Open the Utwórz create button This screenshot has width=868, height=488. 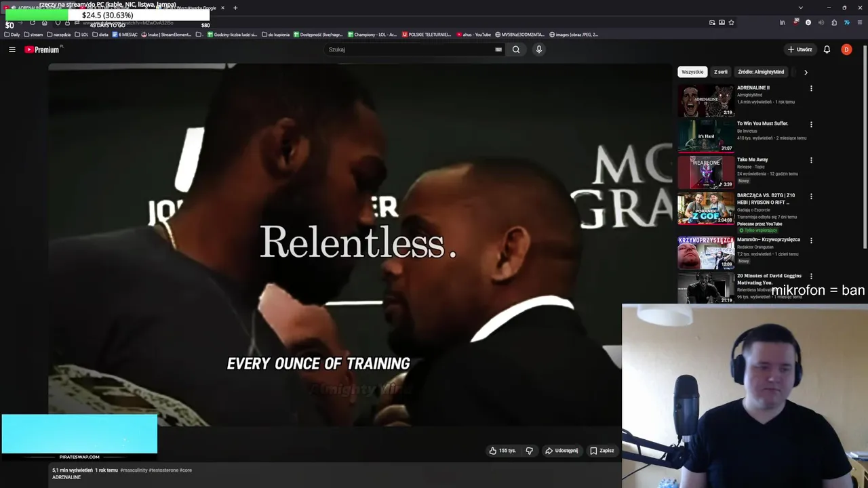point(800,49)
